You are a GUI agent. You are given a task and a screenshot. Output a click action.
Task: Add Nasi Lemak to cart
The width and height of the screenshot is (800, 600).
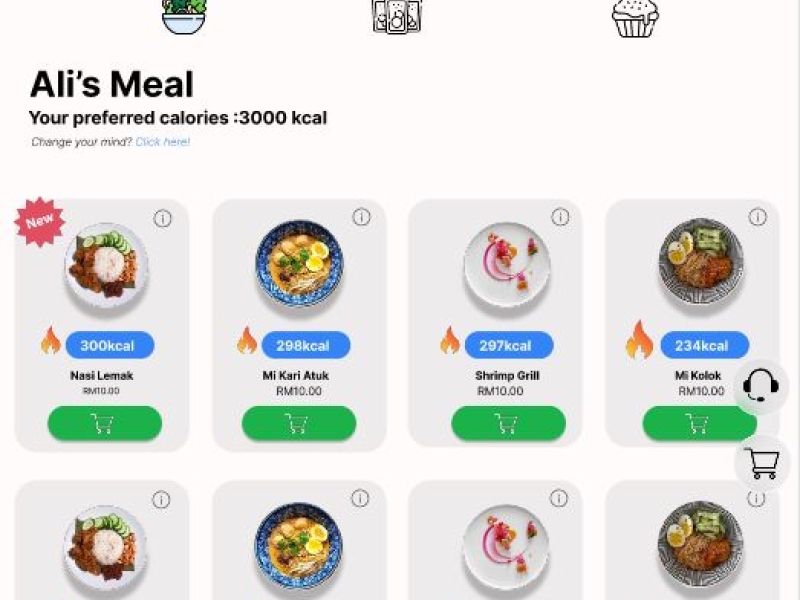105,423
